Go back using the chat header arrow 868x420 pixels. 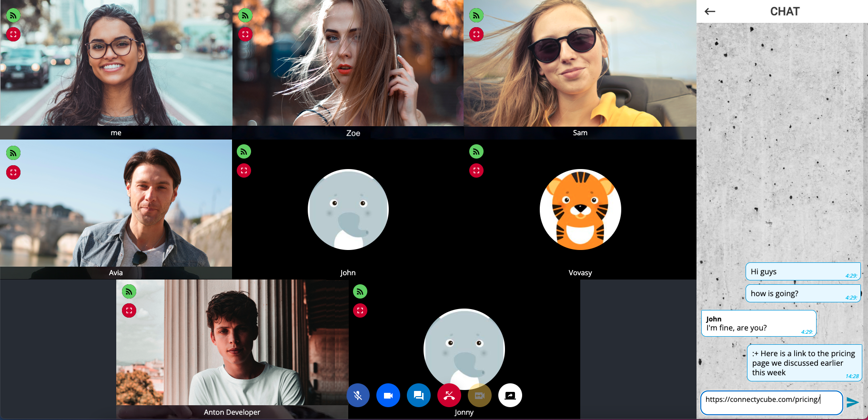(x=710, y=11)
